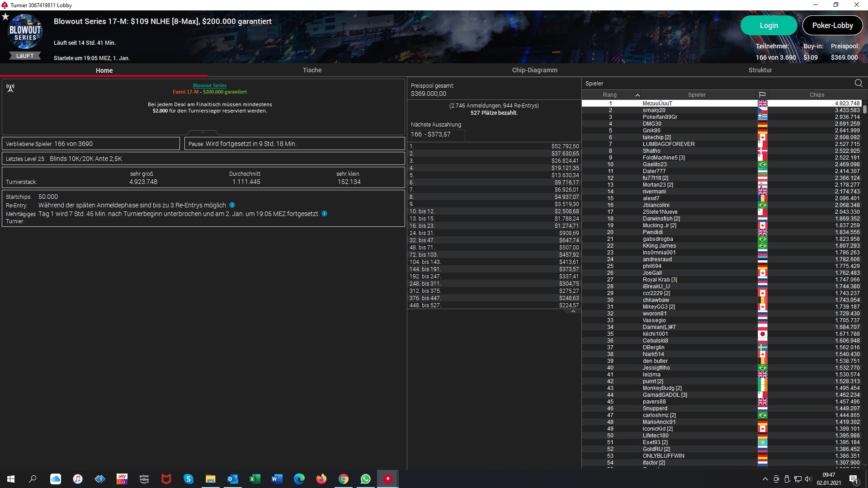Screen dimensions: 868x488
Task: Open Excel from the taskbar
Action: click(255, 479)
